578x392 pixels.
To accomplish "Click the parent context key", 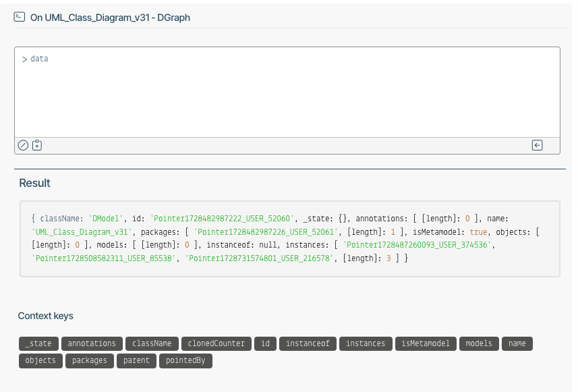I will (x=136, y=361).
